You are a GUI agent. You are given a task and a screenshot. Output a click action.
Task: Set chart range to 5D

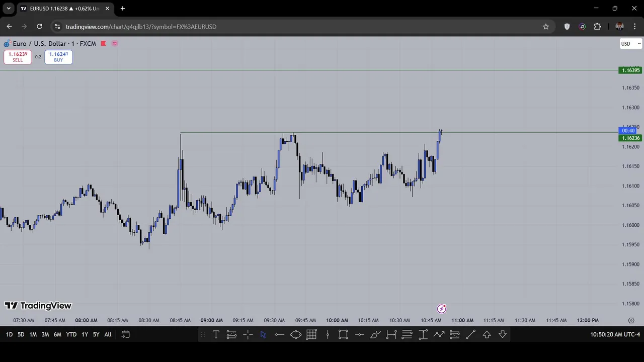coord(21,334)
